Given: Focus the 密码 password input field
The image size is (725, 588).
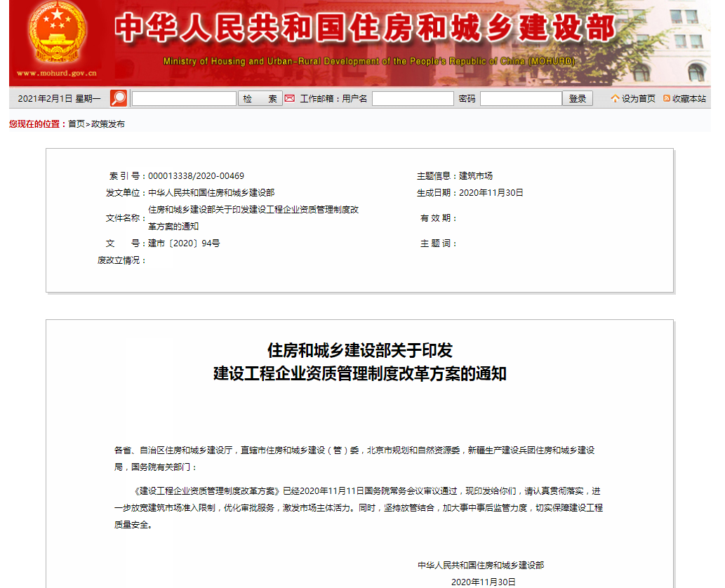Looking at the screenshot, I should coord(521,98).
